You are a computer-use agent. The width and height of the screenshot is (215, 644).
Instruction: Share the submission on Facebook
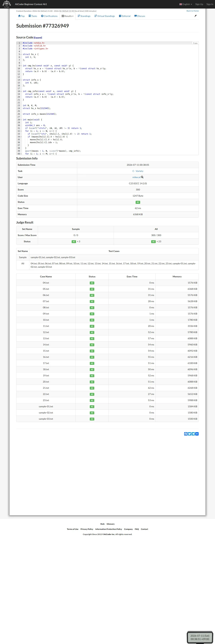pos(186,434)
